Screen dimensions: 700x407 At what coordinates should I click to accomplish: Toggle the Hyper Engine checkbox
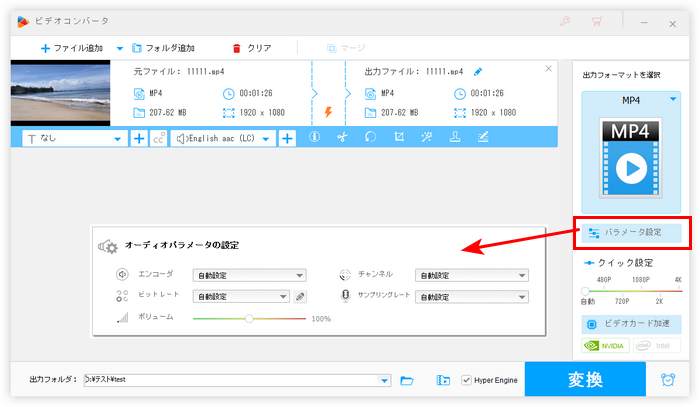coord(466,380)
